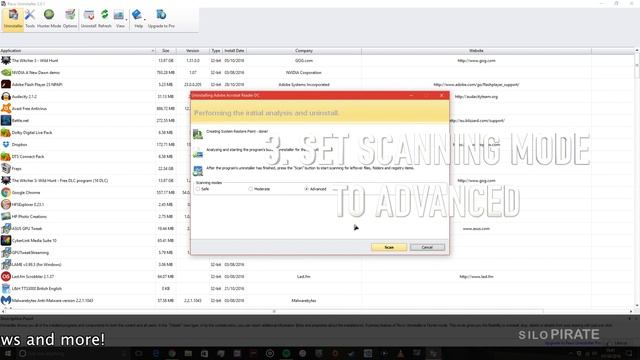Select the ASUS GPU Tweak icon
Screen dimensions: 640x360
6,229
